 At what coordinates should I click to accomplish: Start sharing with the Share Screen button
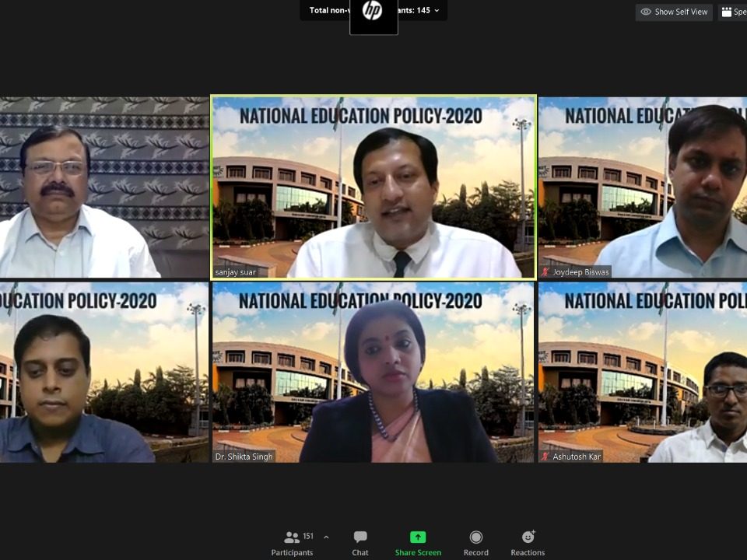tap(418, 542)
